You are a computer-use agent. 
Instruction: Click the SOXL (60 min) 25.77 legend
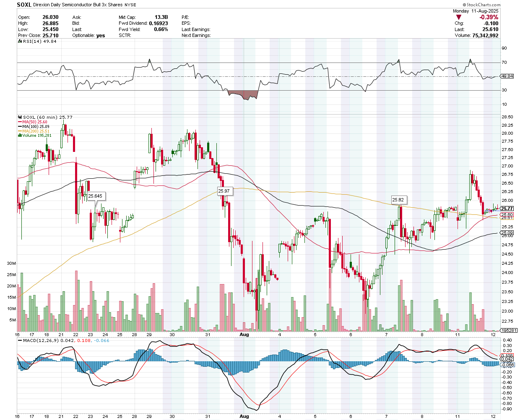coord(47,117)
